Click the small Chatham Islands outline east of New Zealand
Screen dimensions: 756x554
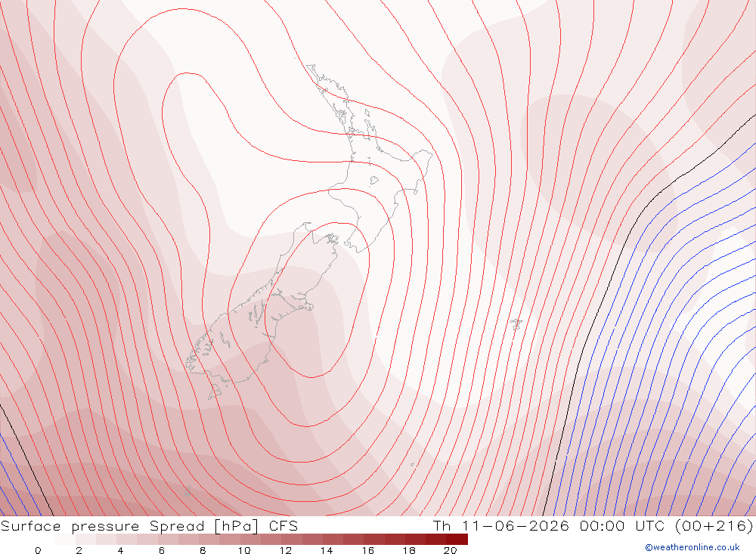[516, 323]
